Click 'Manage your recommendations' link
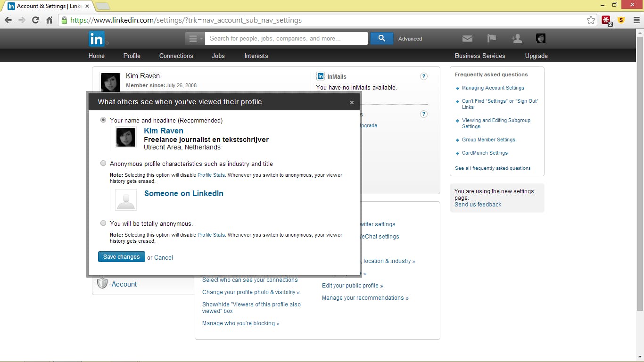Screen dimensions: 644x362 pos(365,298)
